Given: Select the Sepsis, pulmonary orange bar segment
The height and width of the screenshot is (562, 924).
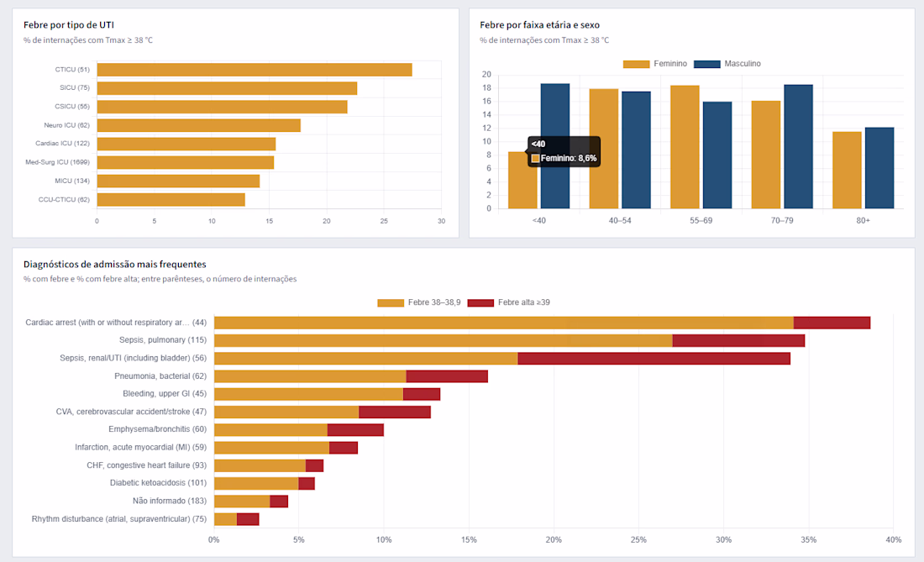Looking at the screenshot, I should tap(444, 340).
